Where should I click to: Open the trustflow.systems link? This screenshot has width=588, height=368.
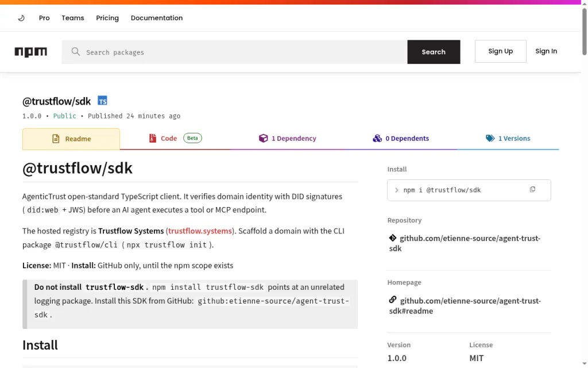coord(200,231)
